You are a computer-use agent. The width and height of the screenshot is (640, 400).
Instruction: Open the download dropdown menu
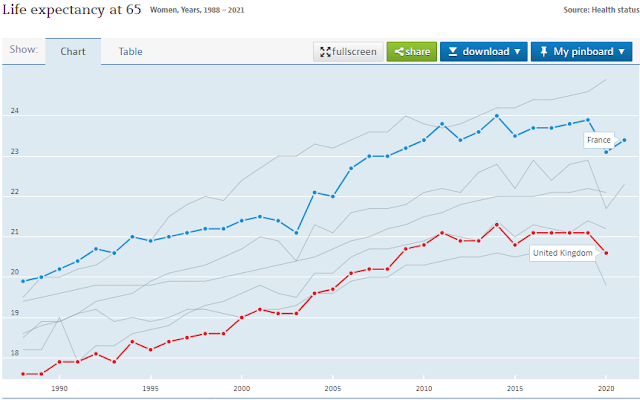tap(484, 52)
